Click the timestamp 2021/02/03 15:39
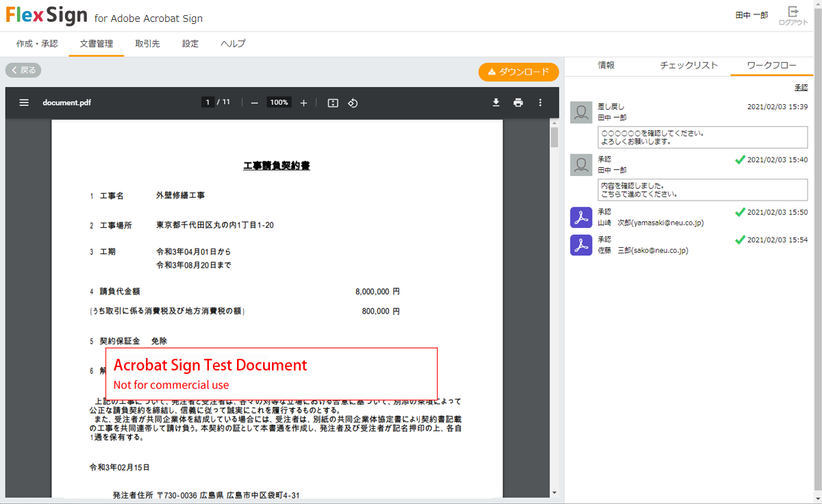 tap(777, 108)
